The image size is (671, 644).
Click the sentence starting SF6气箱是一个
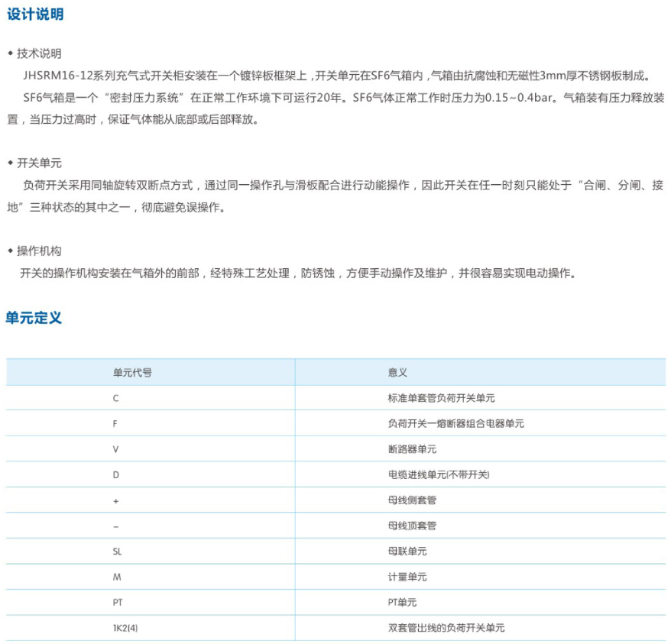pos(344,98)
